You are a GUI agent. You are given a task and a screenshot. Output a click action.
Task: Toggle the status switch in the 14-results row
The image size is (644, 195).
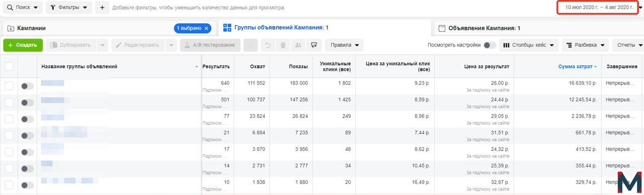point(27,169)
